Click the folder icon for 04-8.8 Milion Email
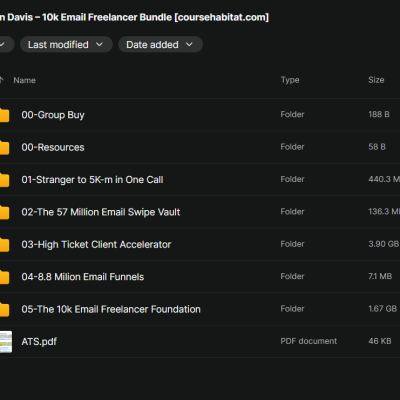400x400 pixels. click(4, 277)
